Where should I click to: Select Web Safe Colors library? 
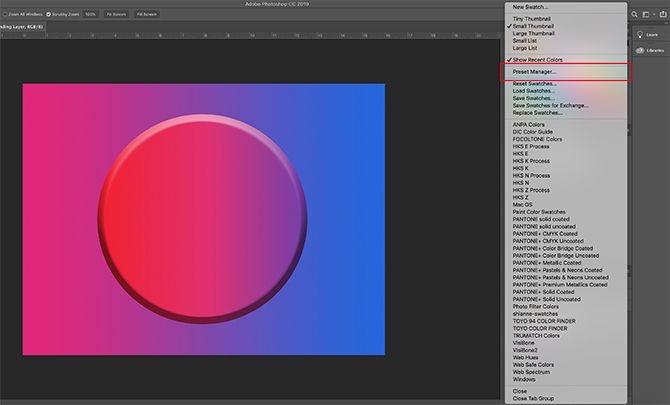click(x=534, y=364)
